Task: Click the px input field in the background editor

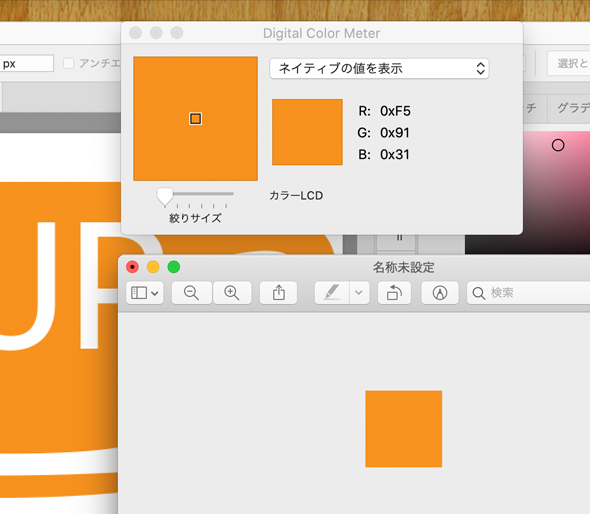Action: coord(26,63)
